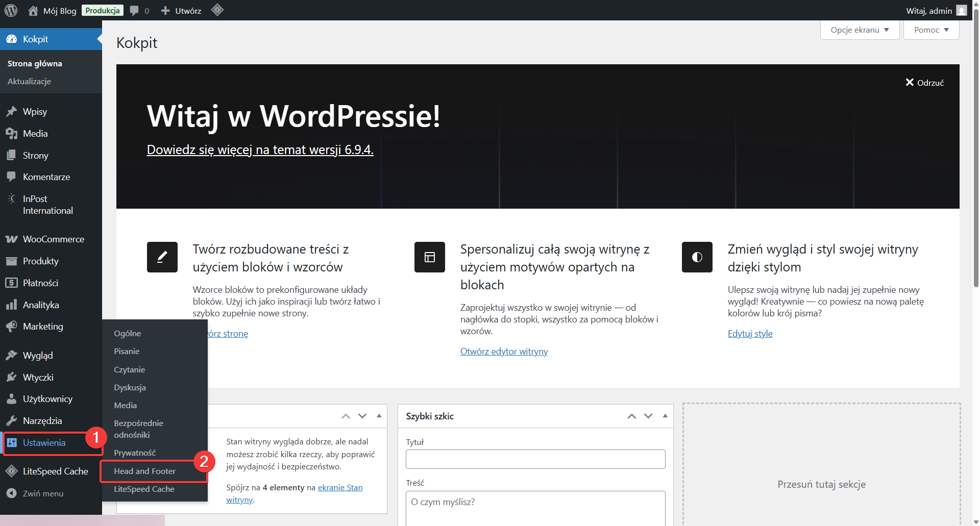Click the plus icon next to Utwórz
The width and height of the screenshot is (980, 526).
[x=165, y=11]
